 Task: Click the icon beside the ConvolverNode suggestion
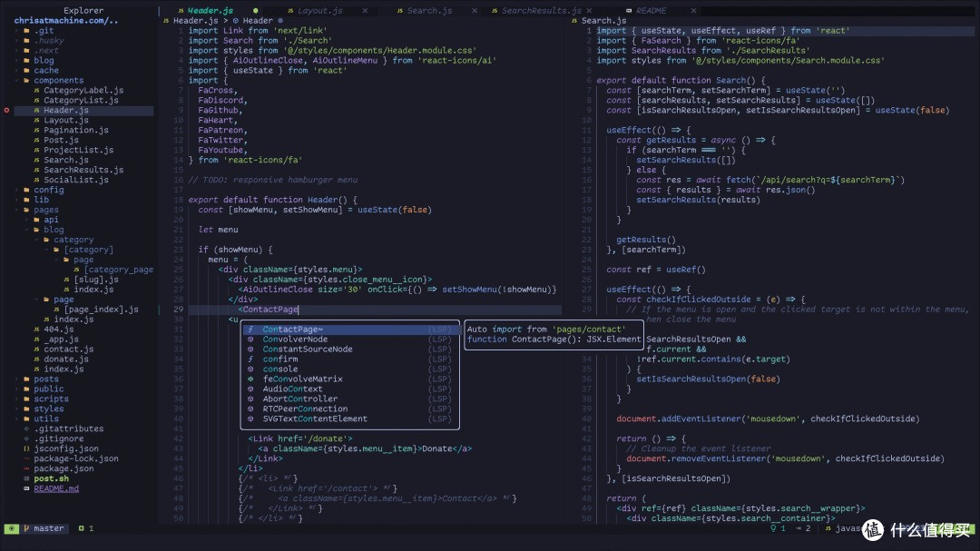pyautogui.click(x=250, y=339)
